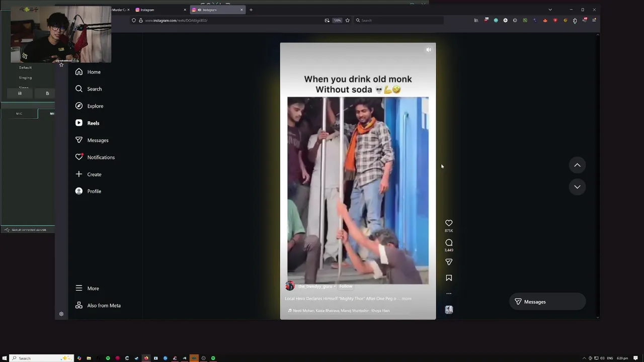Screen dimensions: 644x362
Task: Select the Default preset in left panel
Action: [25, 67]
